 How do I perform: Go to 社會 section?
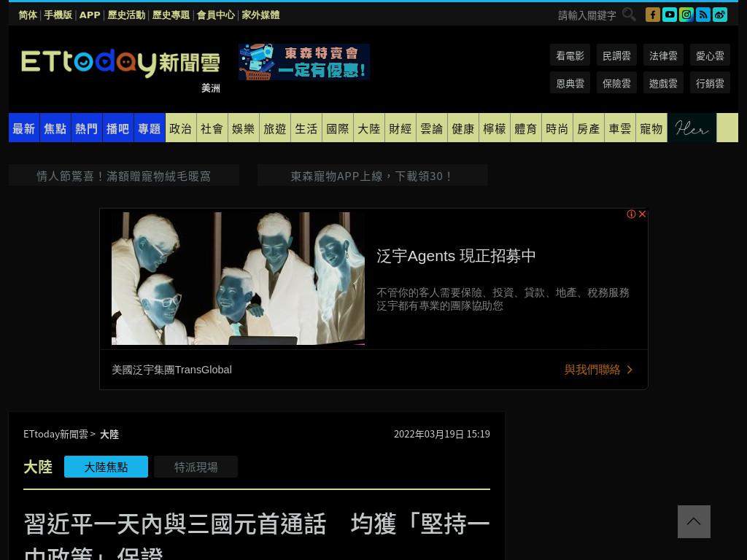click(212, 128)
